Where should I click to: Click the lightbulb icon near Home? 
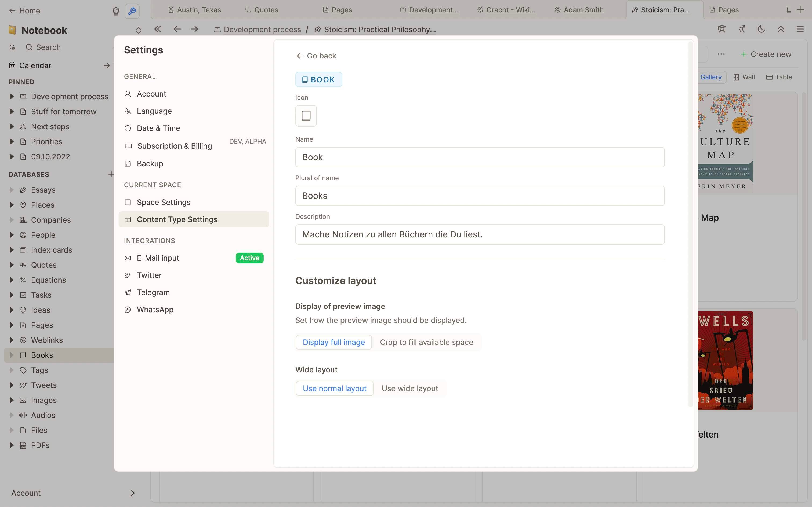pos(116,11)
